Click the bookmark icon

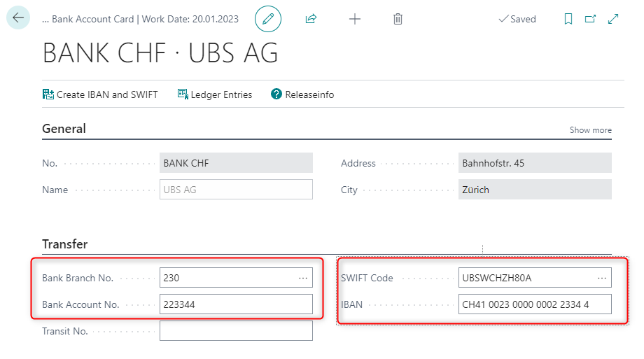pyautogui.click(x=568, y=19)
